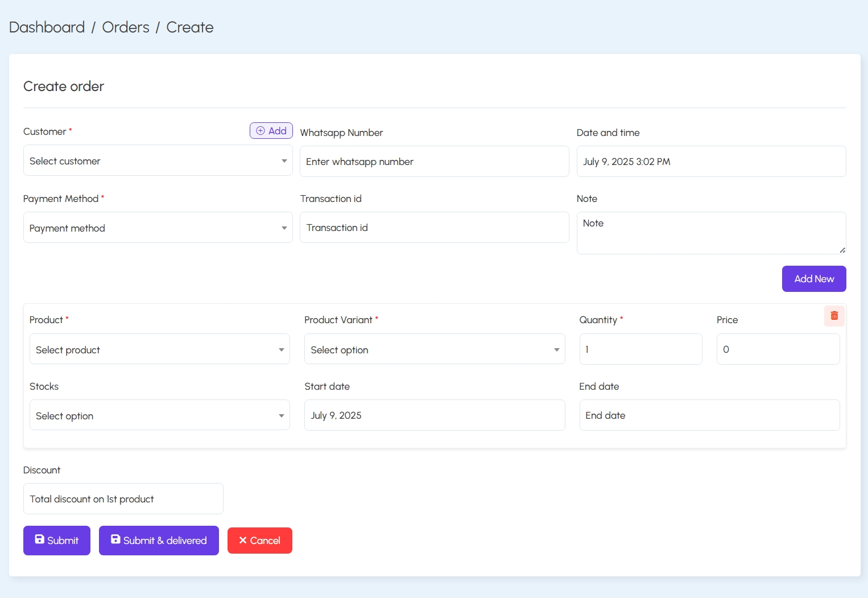Image resolution: width=868 pixels, height=598 pixels.
Task: Click the resize handle of the Note textarea
Action: point(842,250)
